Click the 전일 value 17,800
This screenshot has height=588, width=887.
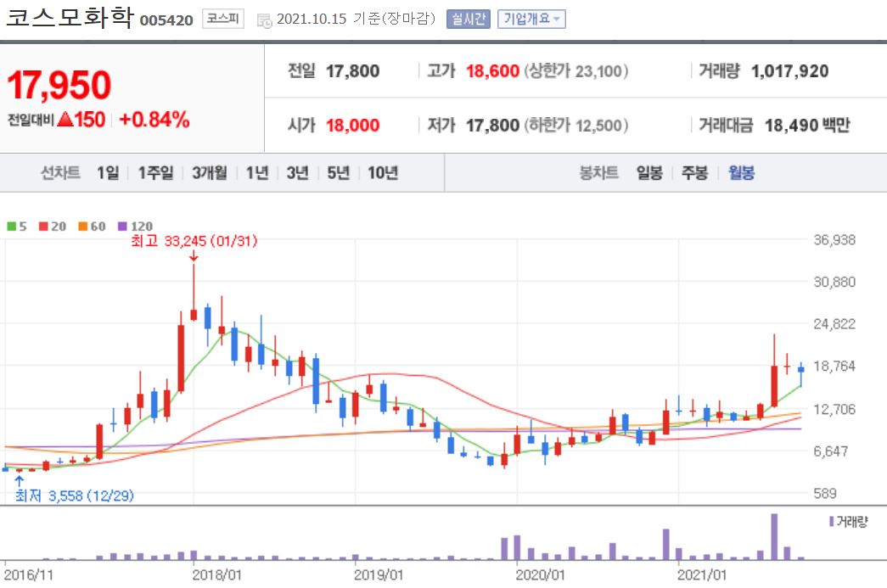tap(352, 71)
